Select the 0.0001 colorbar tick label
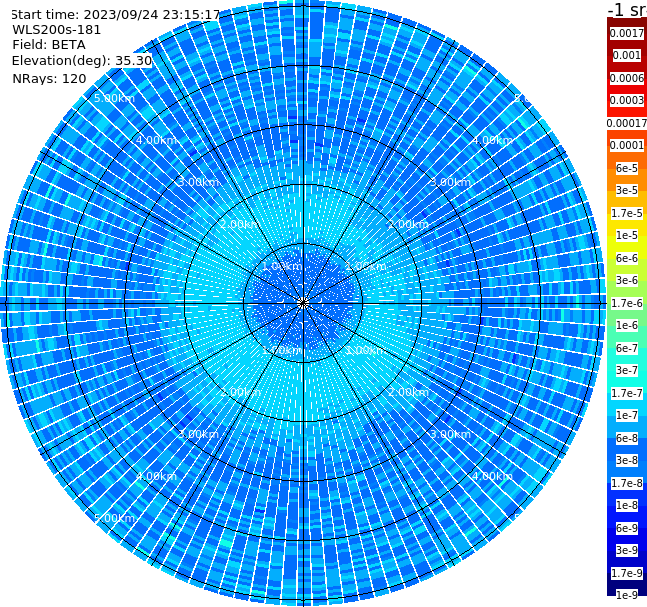647x607 pixels. [627, 145]
